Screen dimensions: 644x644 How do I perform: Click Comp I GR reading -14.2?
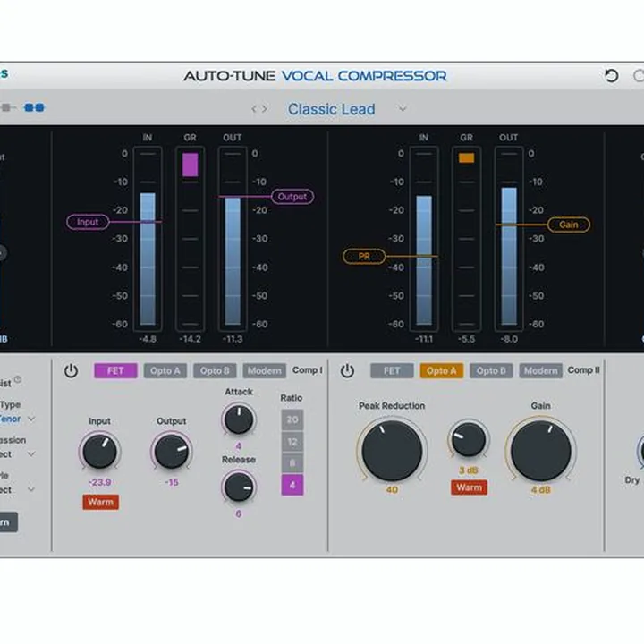[x=191, y=339]
